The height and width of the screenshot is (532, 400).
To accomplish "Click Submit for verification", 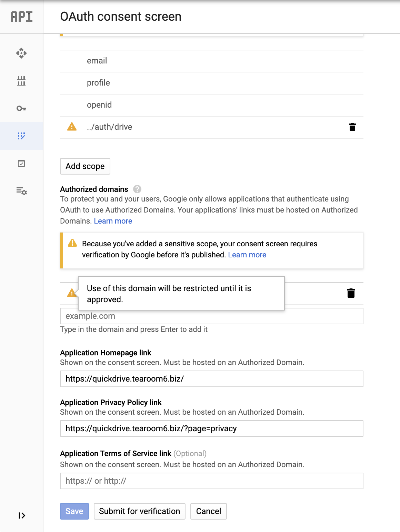I will (139, 511).
